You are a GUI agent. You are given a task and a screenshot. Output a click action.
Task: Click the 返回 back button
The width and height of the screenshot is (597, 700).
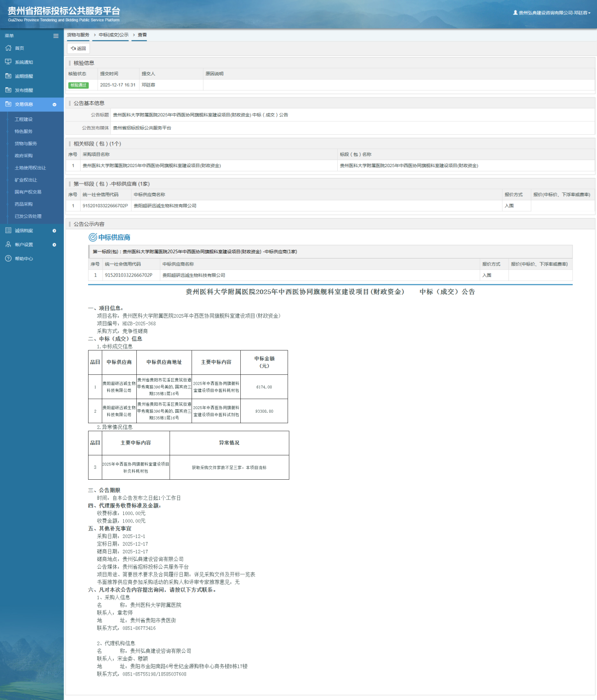pos(79,48)
